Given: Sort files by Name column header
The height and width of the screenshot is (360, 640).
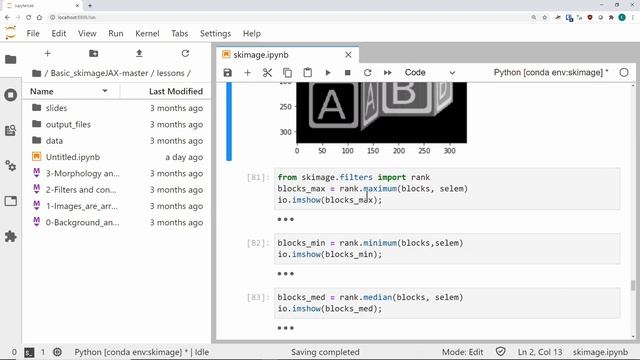Looking at the screenshot, I should (71, 91).
